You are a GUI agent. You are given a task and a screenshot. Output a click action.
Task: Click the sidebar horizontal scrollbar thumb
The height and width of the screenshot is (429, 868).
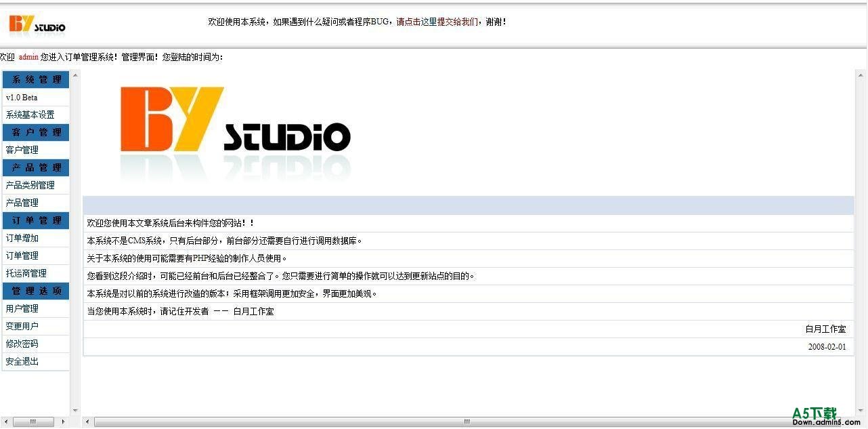(x=33, y=422)
